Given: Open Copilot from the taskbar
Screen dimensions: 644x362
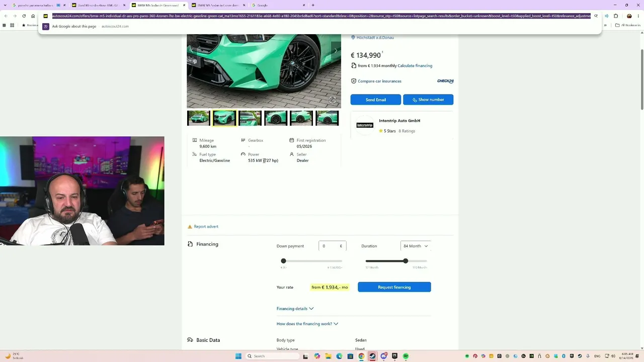Looking at the screenshot, I should tap(317, 356).
